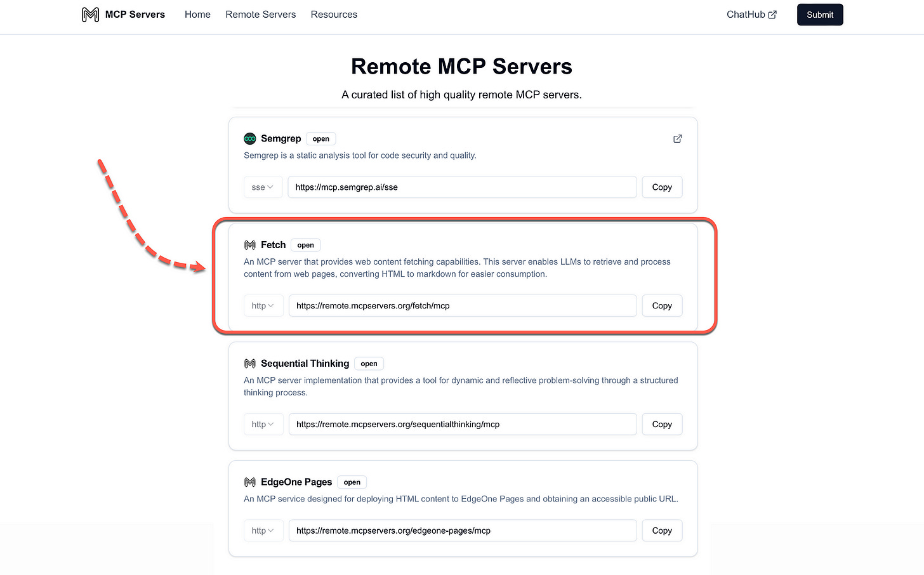Switch to the Remote Servers nav item

[x=260, y=14]
